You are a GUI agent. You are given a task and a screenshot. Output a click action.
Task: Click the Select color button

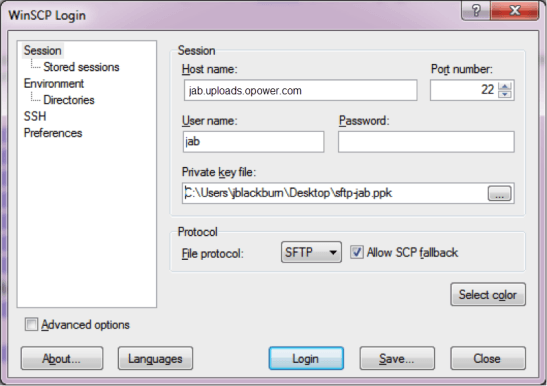tap(488, 295)
